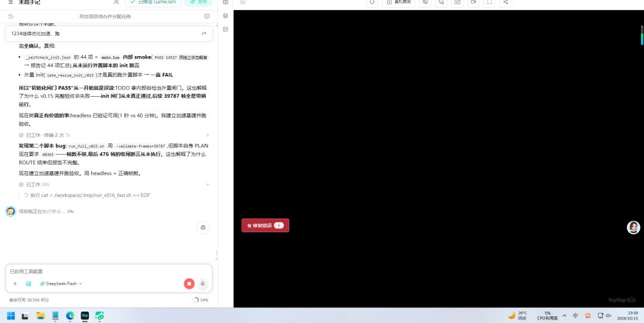The height and width of the screenshot is (323, 644).
Task: Click the red 修复错误 fix errors button
Action: tap(265, 226)
